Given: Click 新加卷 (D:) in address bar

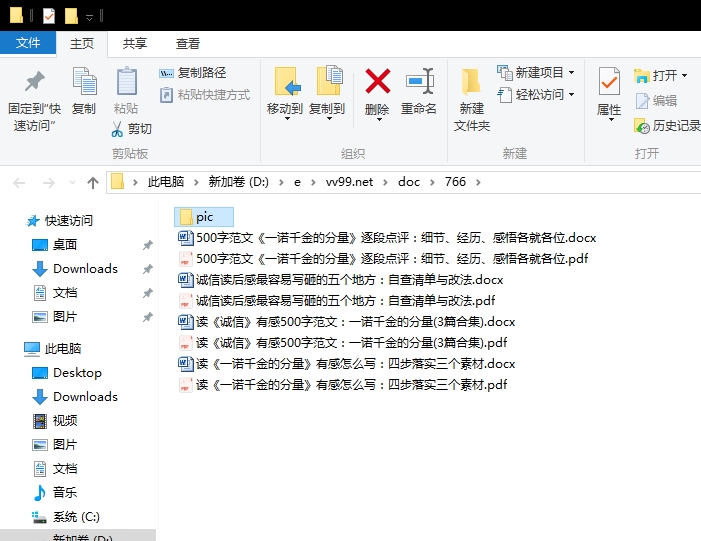Looking at the screenshot, I should click(x=238, y=182).
